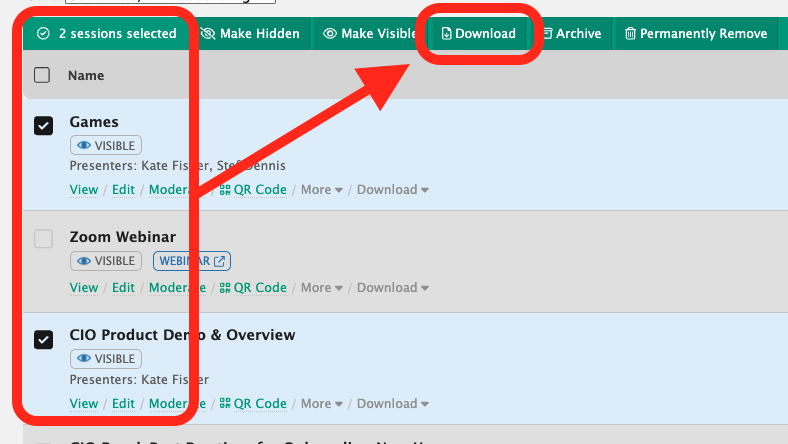This screenshot has width=788, height=444.
Task: Open View link for Zoom Webinar
Action: pos(84,288)
